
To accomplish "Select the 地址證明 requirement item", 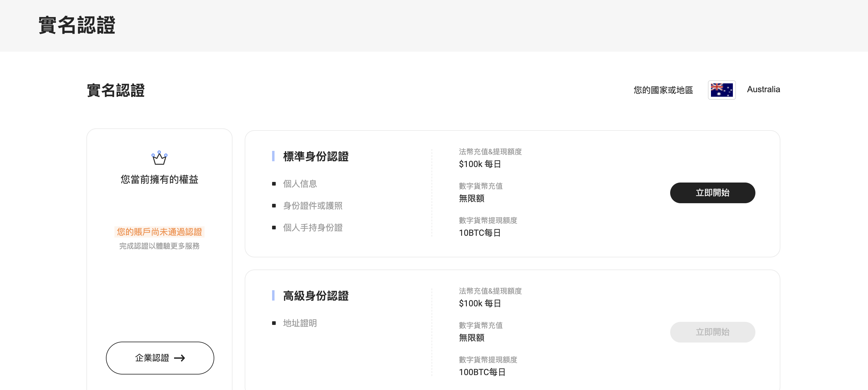I will [x=299, y=323].
